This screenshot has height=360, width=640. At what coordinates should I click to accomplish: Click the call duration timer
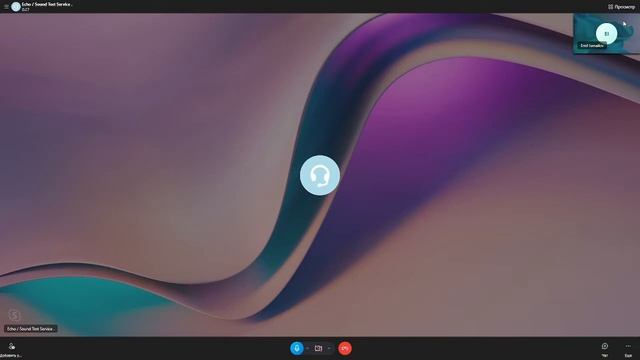click(26, 9)
